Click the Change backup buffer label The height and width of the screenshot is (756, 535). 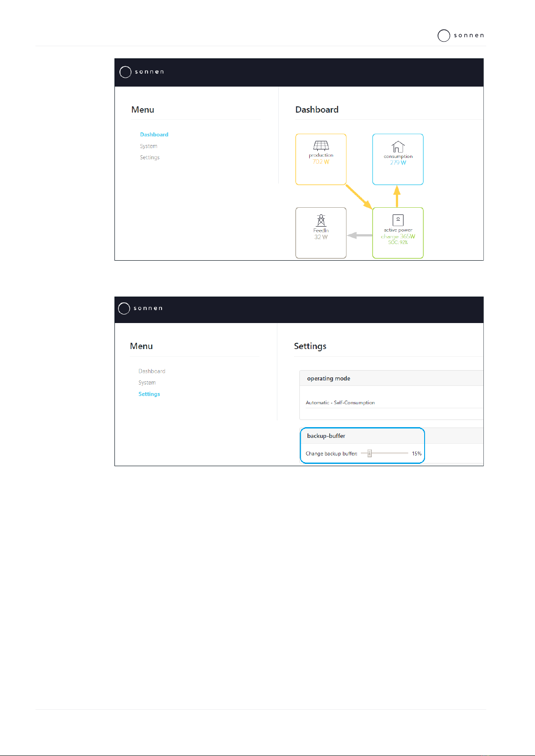[331, 454]
